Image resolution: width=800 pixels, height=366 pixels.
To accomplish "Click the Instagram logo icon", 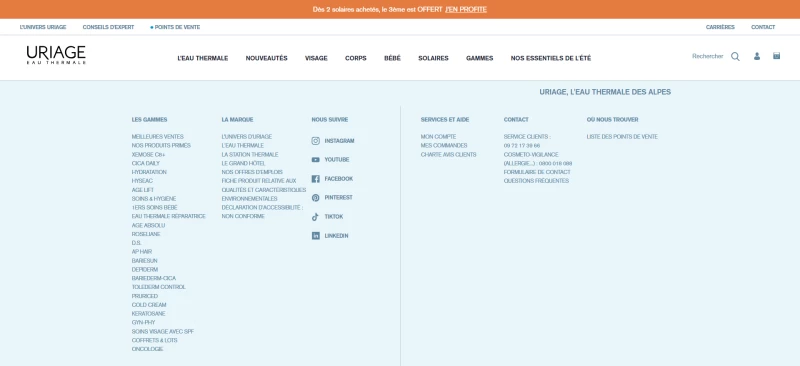I will click(x=316, y=141).
